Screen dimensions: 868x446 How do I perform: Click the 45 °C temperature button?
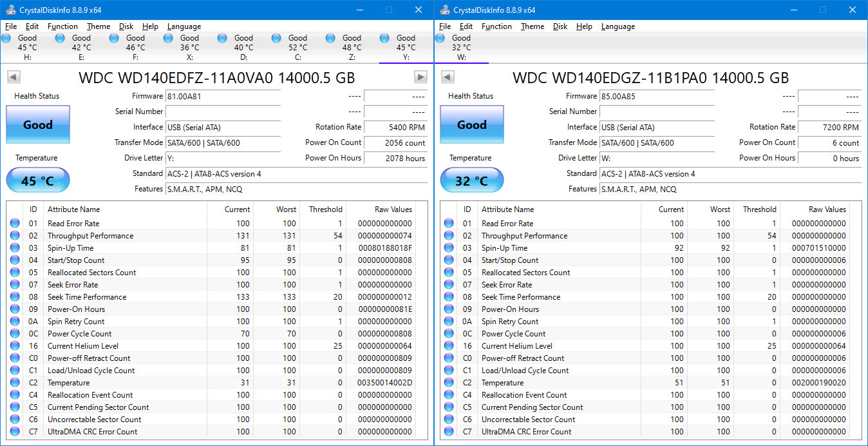pos(38,181)
